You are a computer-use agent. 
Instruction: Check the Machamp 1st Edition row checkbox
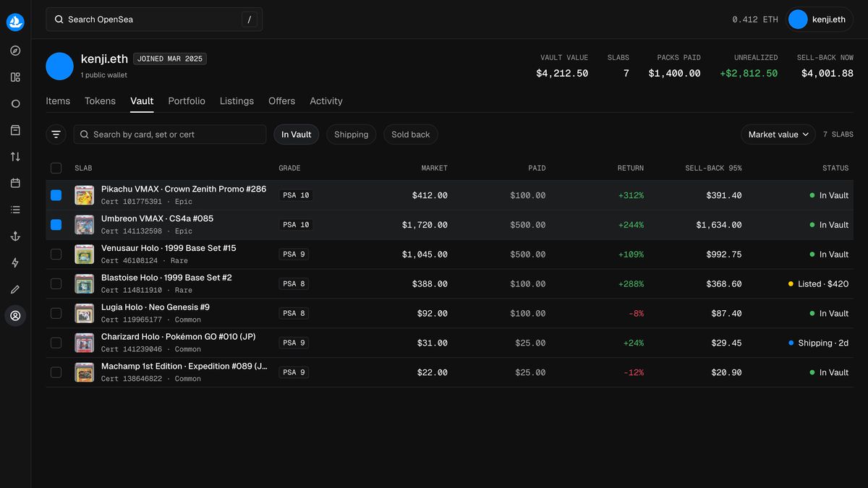click(x=56, y=372)
